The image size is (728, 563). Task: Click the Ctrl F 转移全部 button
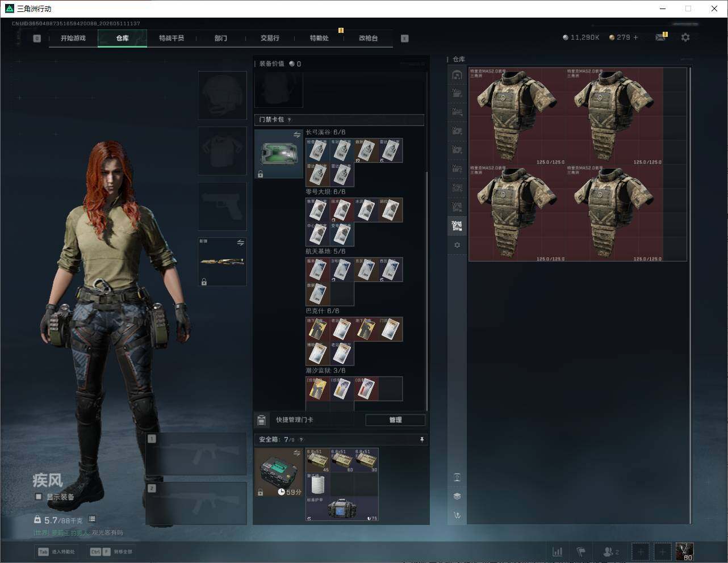point(111,552)
